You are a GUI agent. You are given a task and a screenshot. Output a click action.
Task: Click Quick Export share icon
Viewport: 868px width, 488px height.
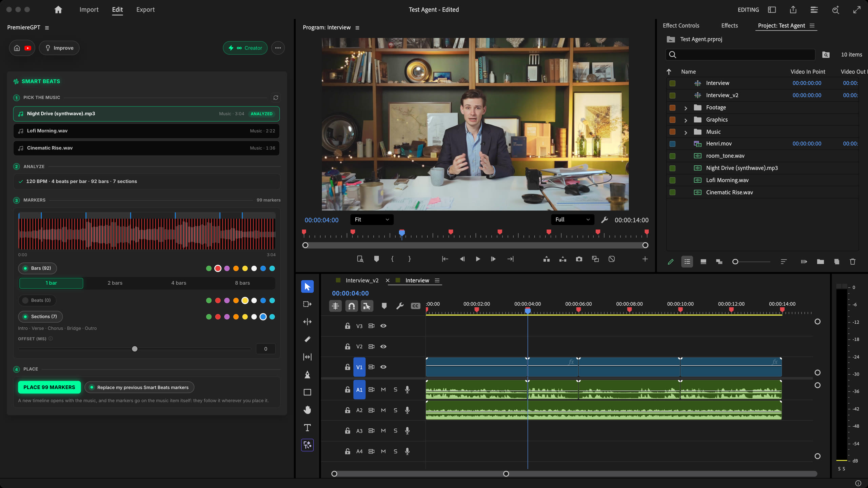coord(793,9)
